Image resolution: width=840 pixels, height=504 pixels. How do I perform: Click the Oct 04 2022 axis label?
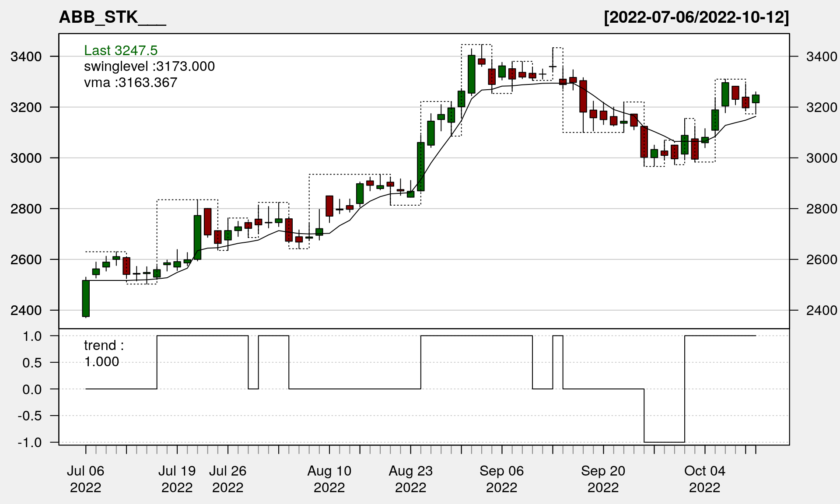coord(704,479)
